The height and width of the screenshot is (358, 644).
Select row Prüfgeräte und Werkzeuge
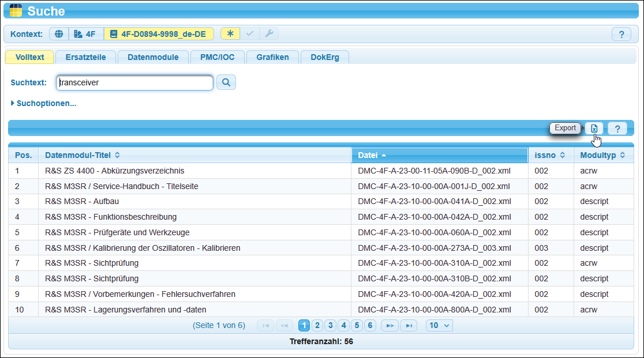pyautogui.click(x=321, y=232)
